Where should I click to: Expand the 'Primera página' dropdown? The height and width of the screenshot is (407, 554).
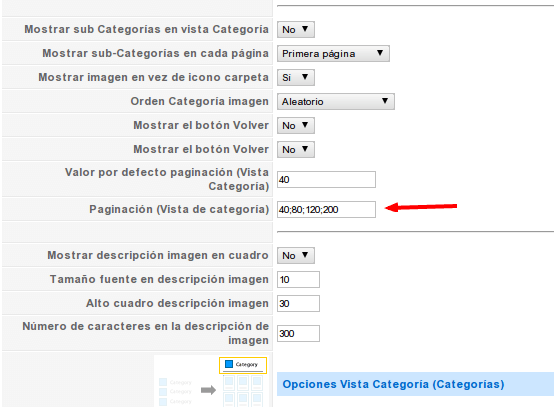[333, 54]
